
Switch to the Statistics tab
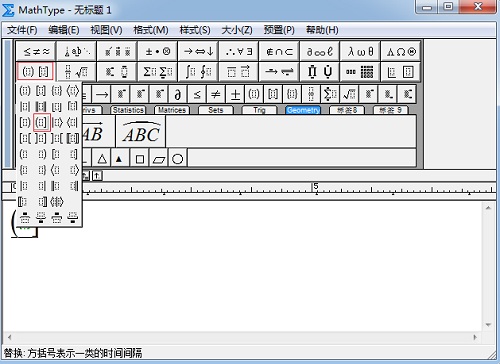pos(128,110)
